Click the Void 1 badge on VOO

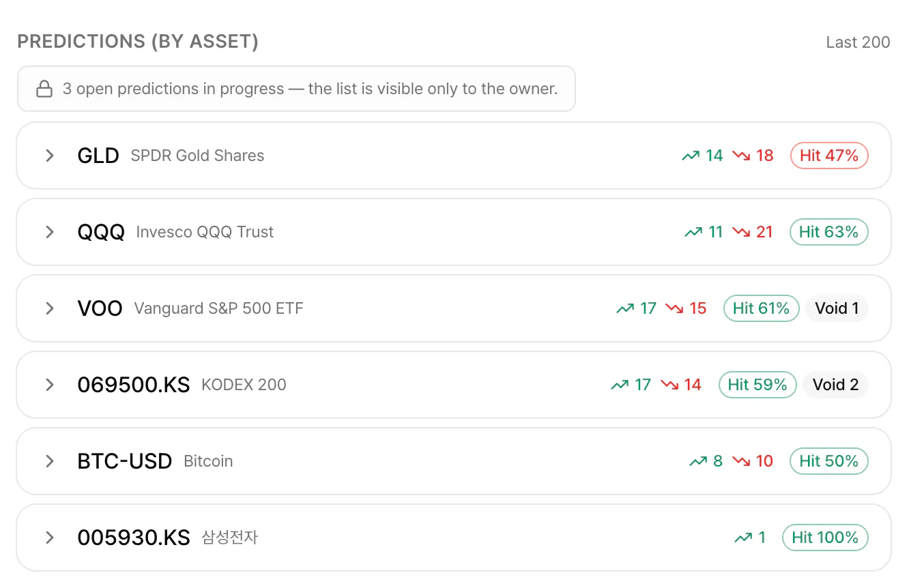click(x=837, y=308)
